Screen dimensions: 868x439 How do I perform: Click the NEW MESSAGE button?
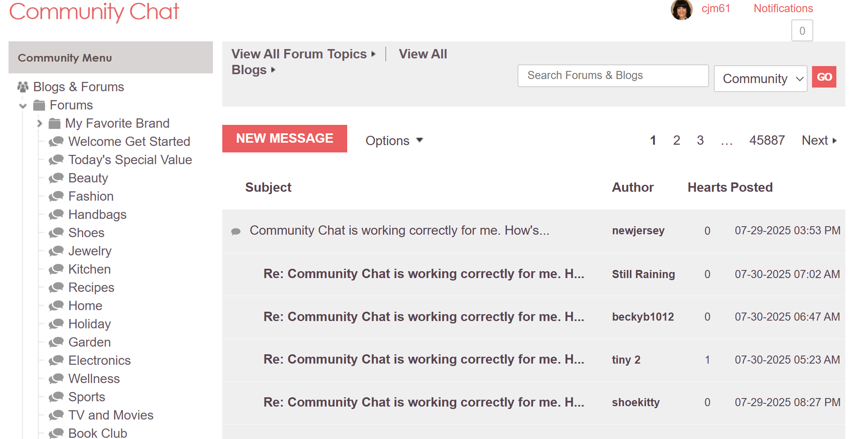(284, 138)
